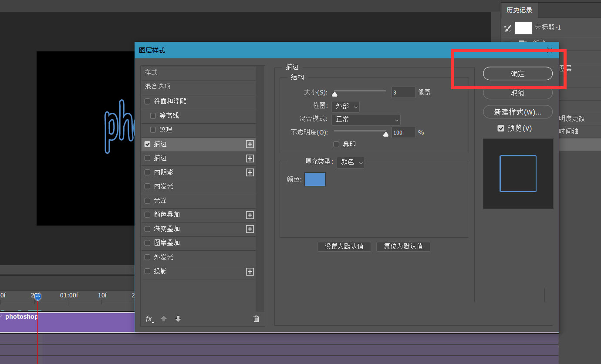Add extra 投影 effect via plus icon
This screenshot has height=364, width=601.
pyautogui.click(x=250, y=272)
